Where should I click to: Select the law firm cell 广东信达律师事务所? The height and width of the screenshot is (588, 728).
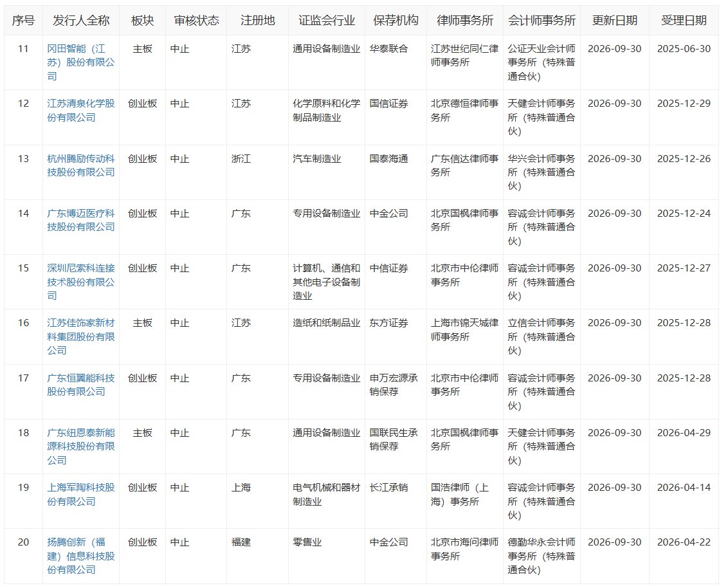(465, 165)
